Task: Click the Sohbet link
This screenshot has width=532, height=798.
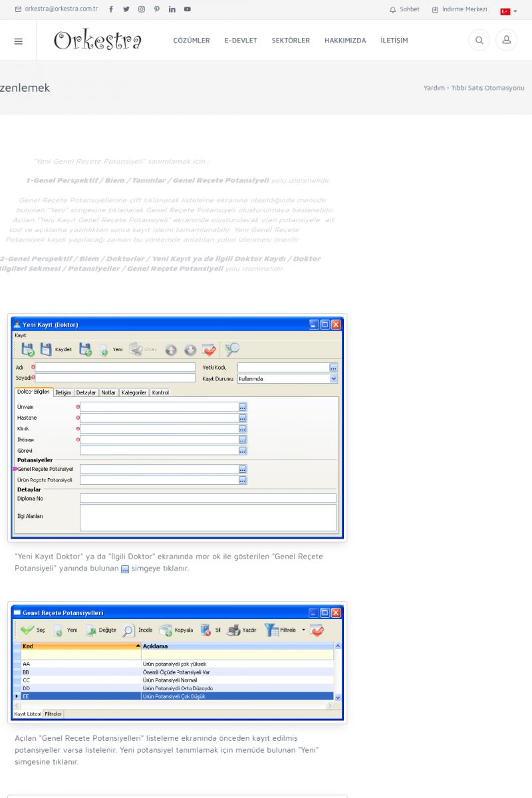Action: click(404, 9)
